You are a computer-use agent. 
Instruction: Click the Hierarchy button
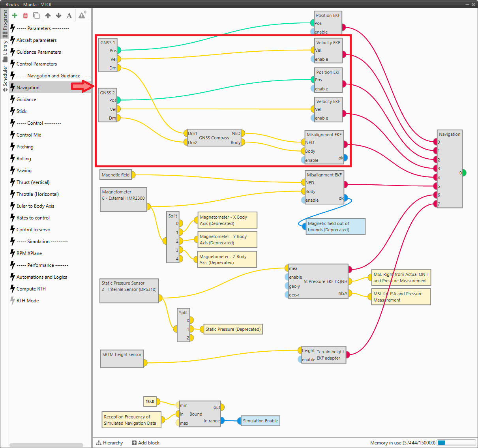[109, 443]
